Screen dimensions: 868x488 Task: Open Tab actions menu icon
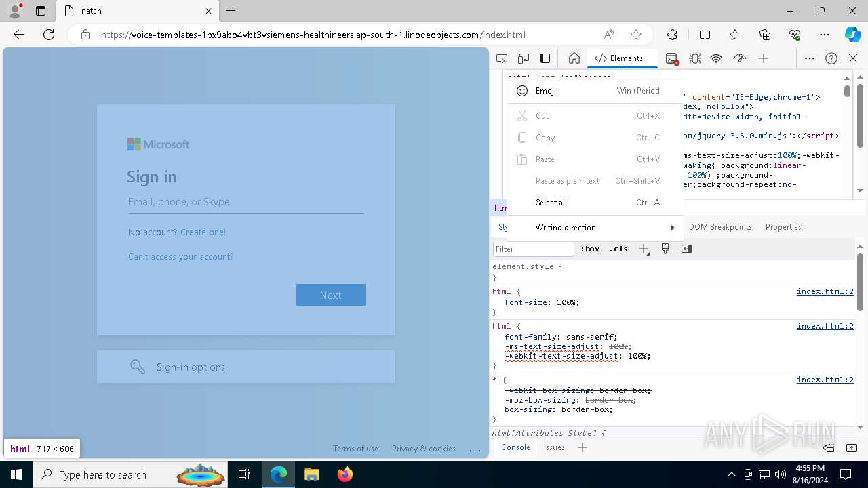[x=41, y=11]
